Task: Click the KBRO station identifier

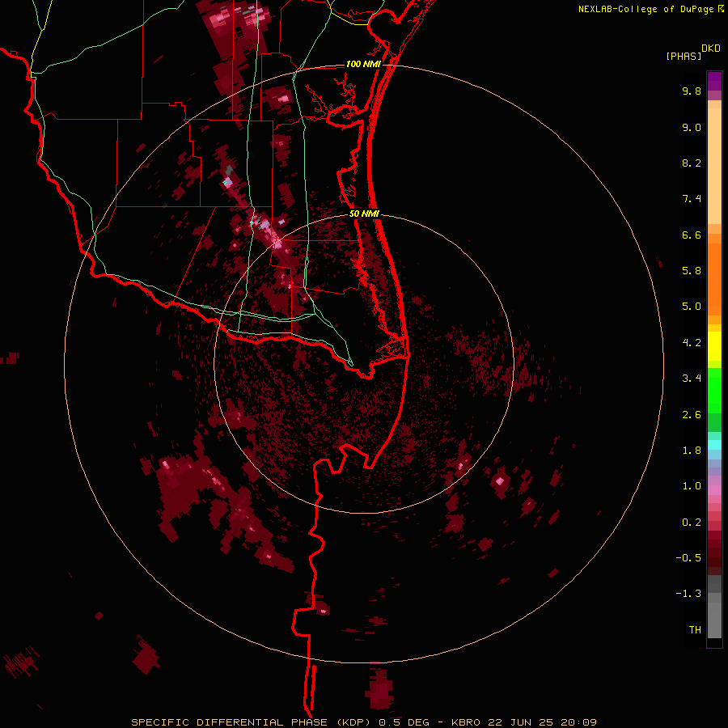Action: tap(467, 722)
